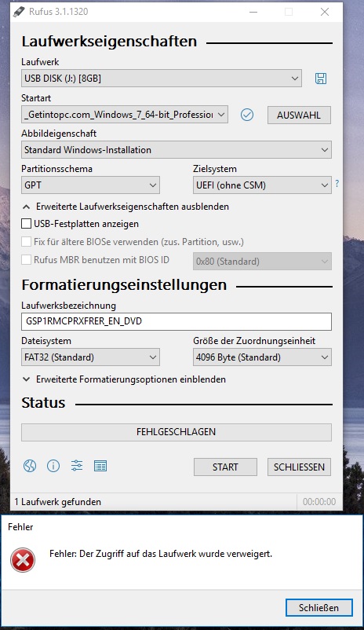Screen dimensions: 364x630
Task: Open the Dateisystem FAT32 dropdown
Action: coord(90,357)
